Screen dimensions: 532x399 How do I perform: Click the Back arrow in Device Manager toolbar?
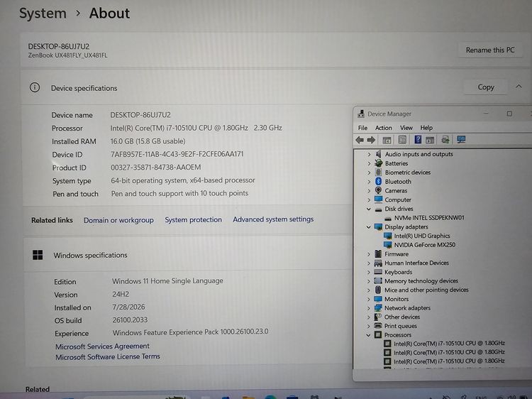[x=360, y=140]
